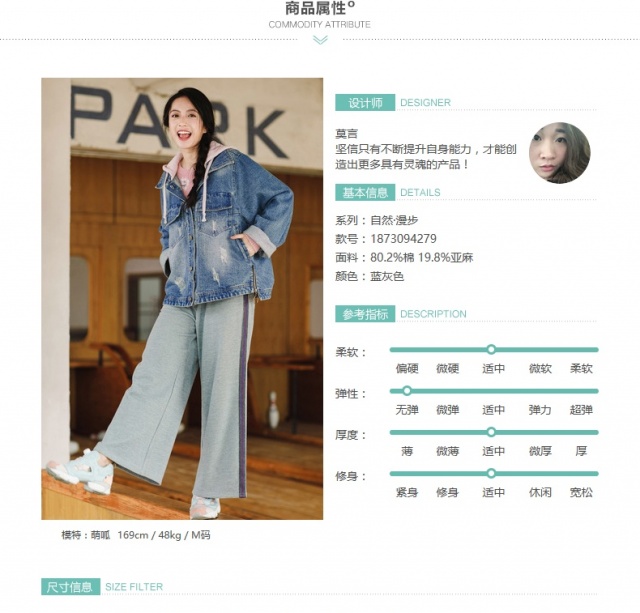Click the designer's round avatar photo
This screenshot has width=640, height=613.
pos(560,153)
